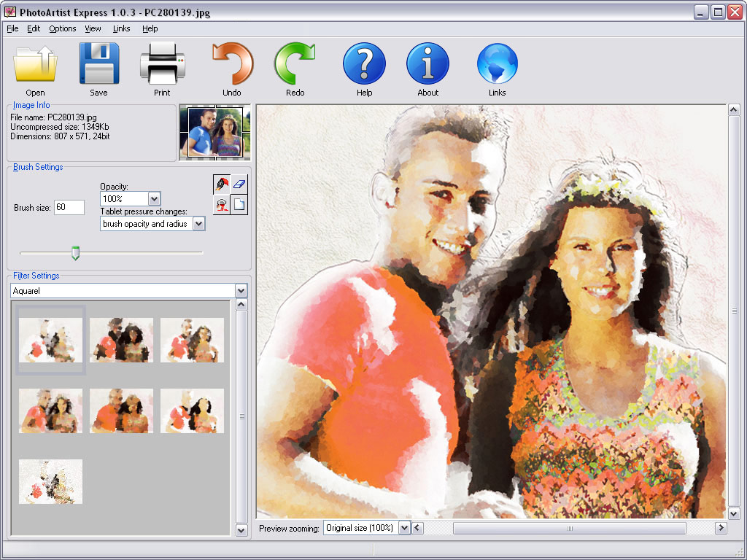The image size is (747, 560).
Task: Click the canvas vertical scroll down arrow
Action: [x=734, y=513]
